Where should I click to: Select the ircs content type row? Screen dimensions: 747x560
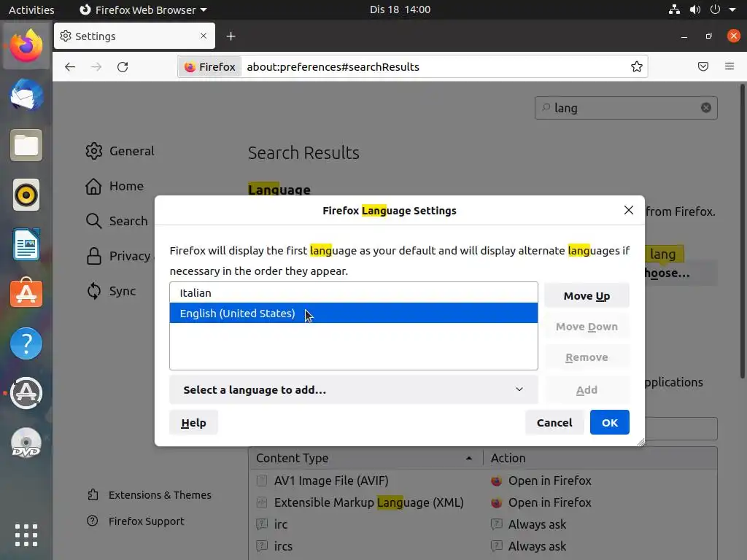[x=365, y=547]
